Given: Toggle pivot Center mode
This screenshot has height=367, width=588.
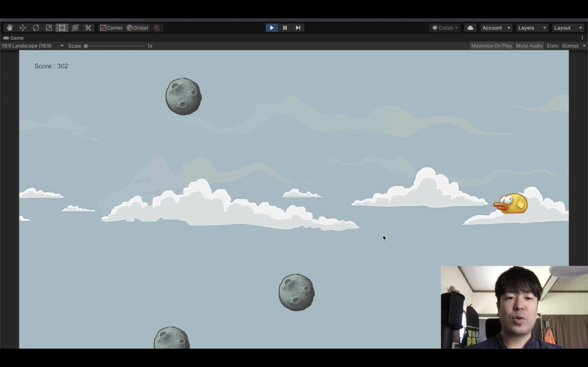Looking at the screenshot, I should 111,28.
